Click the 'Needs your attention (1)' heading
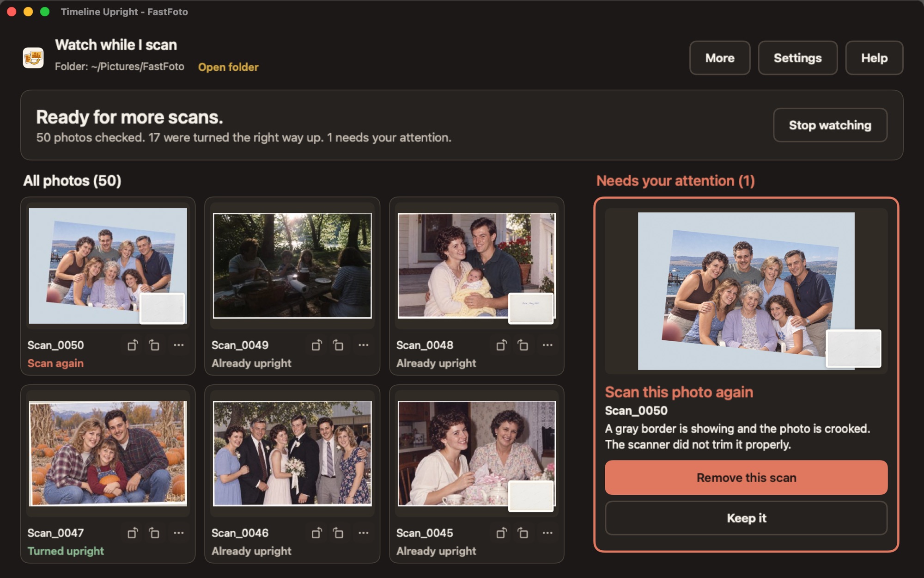This screenshot has width=924, height=578. (x=675, y=181)
